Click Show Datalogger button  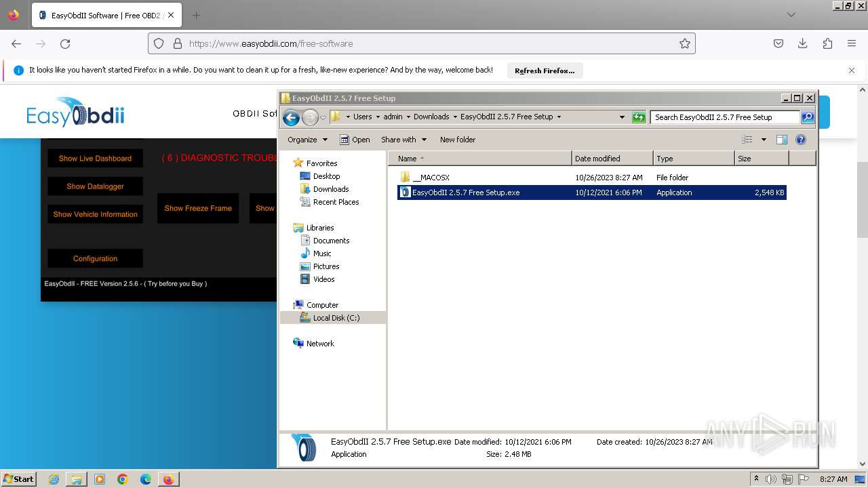[95, 186]
